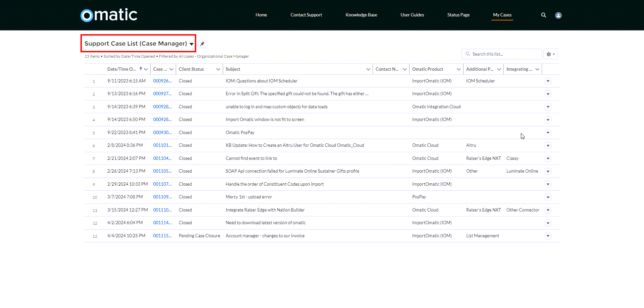Show actions for KB Update Altru row
Image resolution: width=644 pixels, height=308 pixels.
(x=548, y=145)
